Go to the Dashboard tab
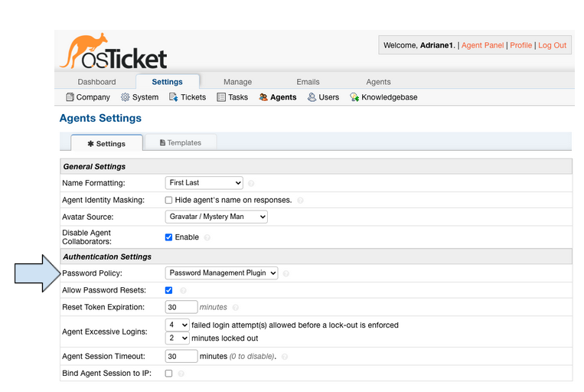The image size is (584, 392). [x=96, y=82]
